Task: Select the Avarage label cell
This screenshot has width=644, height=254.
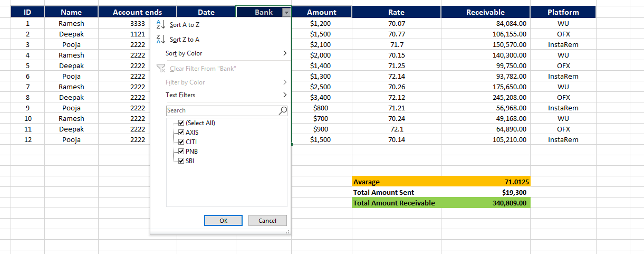Action: (396, 182)
